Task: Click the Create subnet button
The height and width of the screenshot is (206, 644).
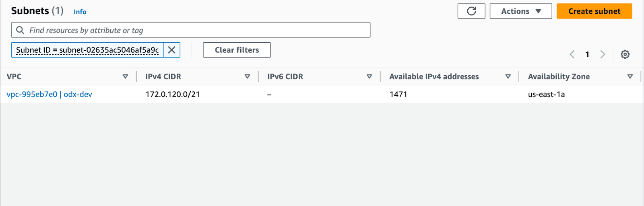Action: click(x=594, y=11)
